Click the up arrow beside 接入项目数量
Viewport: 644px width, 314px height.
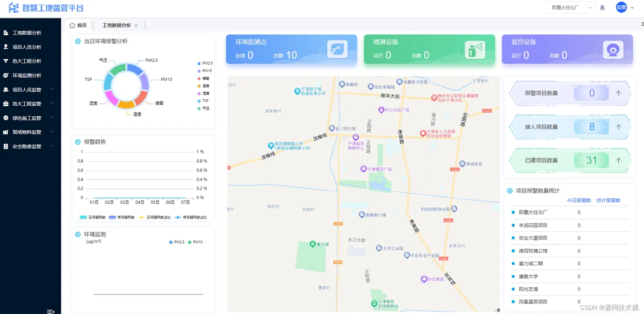click(x=618, y=126)
